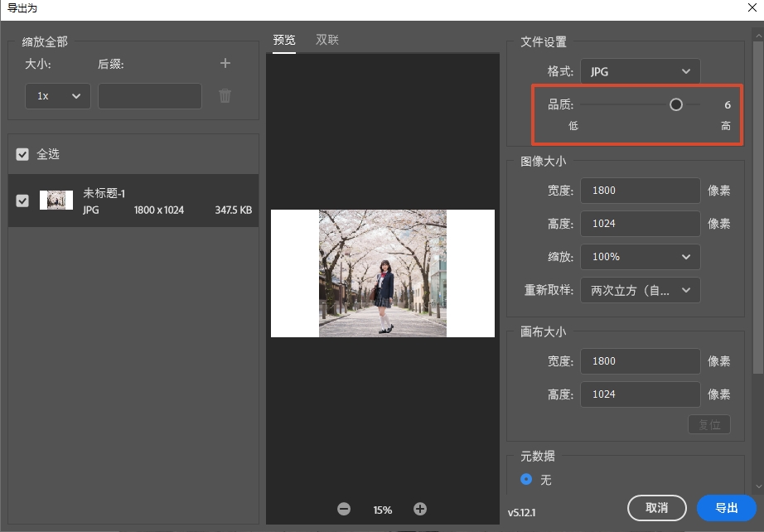The image size is (764, 532).
Task: Click the trash icon to delete scale
Action: (225, 96)
